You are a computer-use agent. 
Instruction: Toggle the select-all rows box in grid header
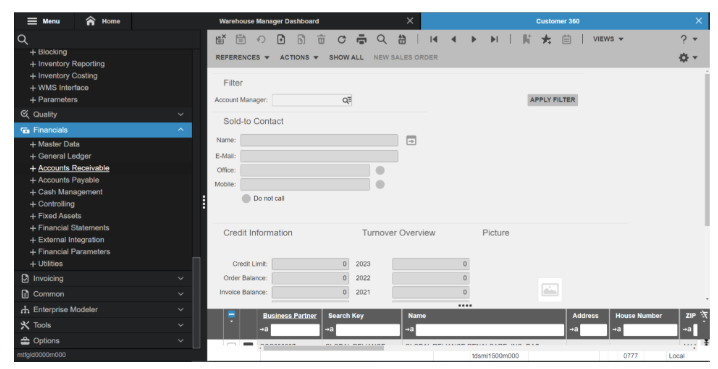click(x=232, y=315)
